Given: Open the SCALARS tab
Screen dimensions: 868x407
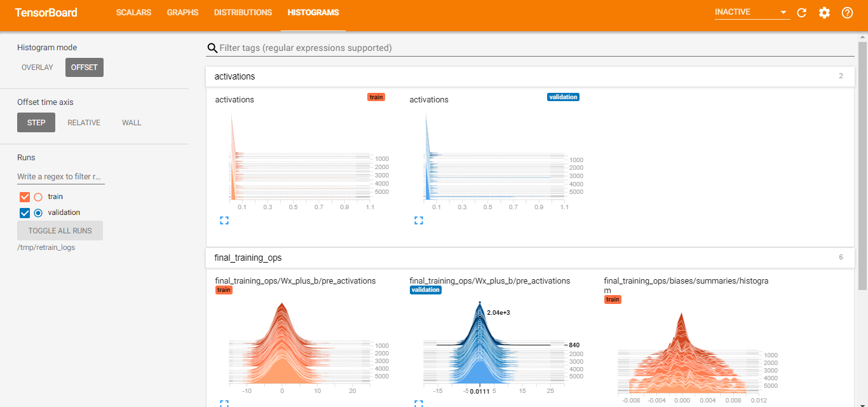Looking at the screenshot, I should click(x=133, y=13).
